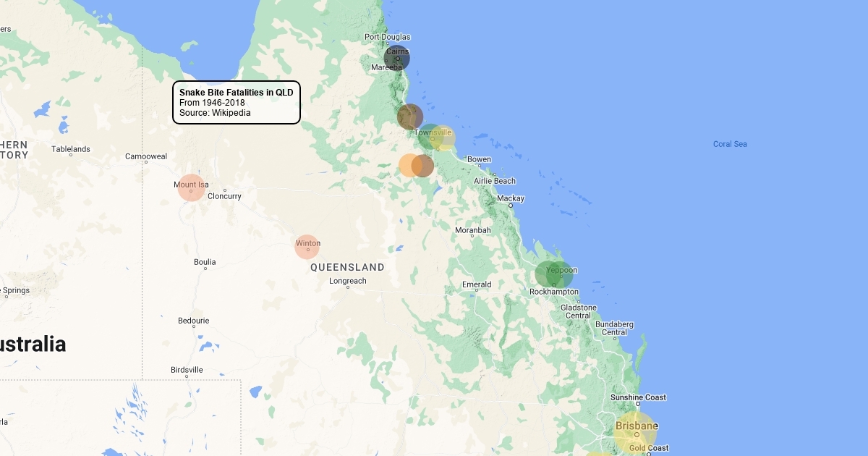This screenshot has height=456, width=868.
Task: Click the Winton pink circle marker
Action: 307,246
